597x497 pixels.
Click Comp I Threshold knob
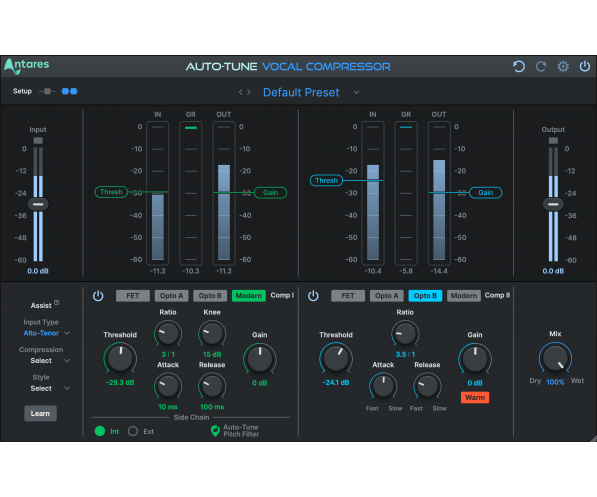click(120, 358)
